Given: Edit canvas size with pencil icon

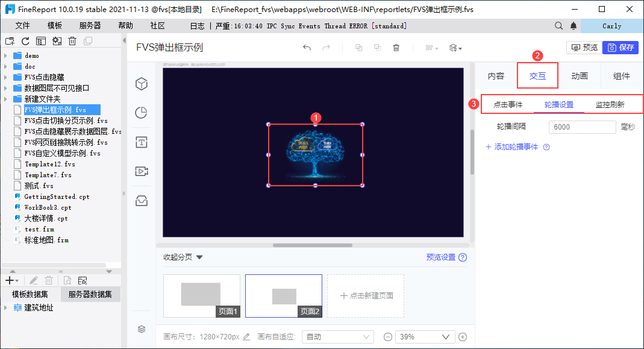Looking at the screenshot, I should coord(246,337).
